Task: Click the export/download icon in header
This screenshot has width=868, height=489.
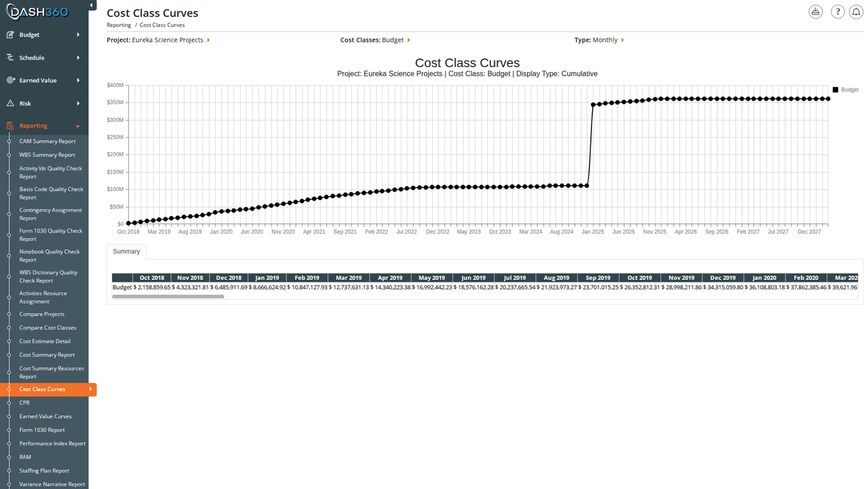Action: [816, 12]
